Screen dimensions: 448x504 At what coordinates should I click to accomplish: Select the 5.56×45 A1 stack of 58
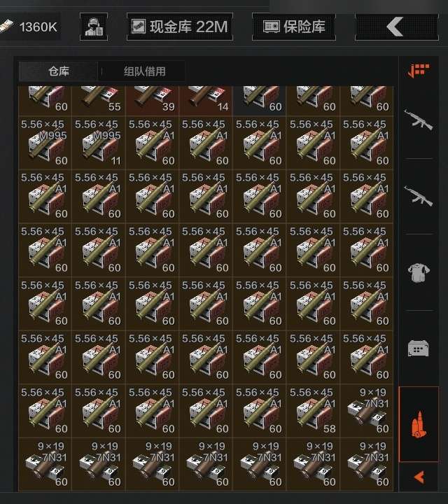click(313, 411)
